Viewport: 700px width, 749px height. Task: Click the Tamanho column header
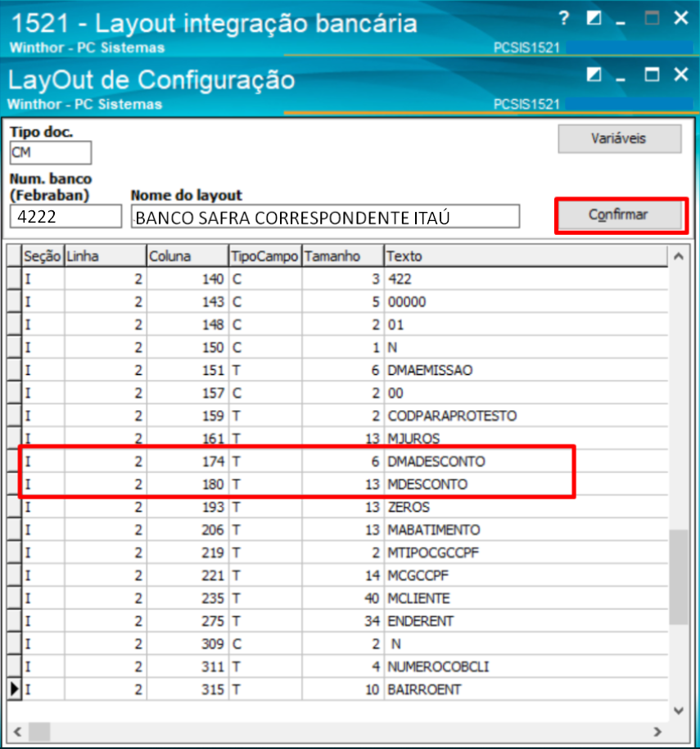coord(342,256)
